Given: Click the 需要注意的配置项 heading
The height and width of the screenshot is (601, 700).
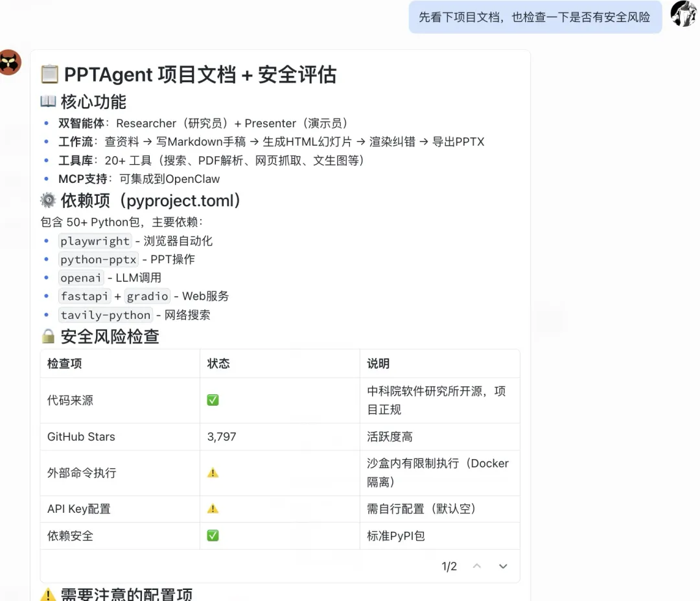Looking at the screenshot, I should 126,595.
